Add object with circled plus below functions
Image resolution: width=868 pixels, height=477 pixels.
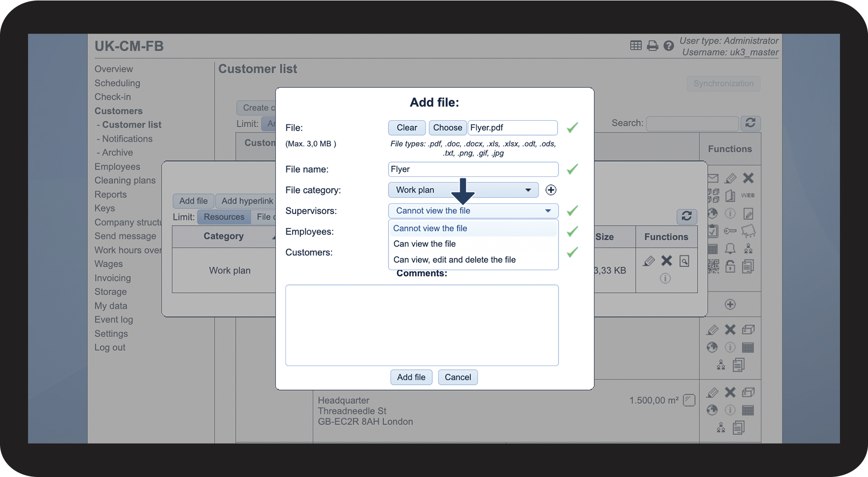(x=730, y=305)
